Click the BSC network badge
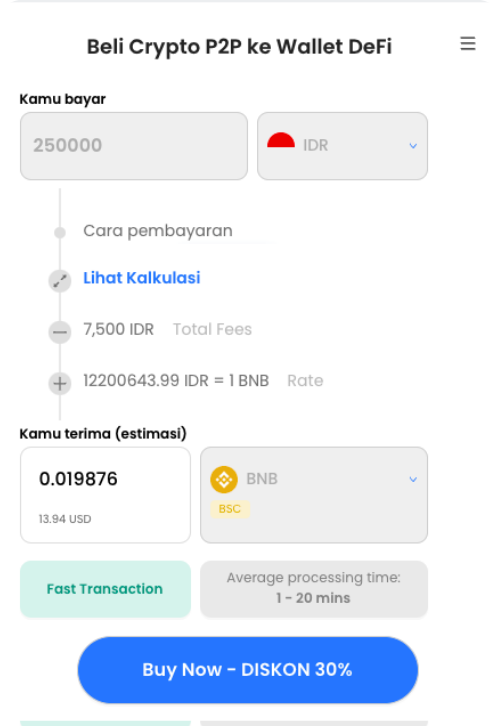The height and width of the screenshot is (727, 500). pyautogui.click(x=230, y=509)
